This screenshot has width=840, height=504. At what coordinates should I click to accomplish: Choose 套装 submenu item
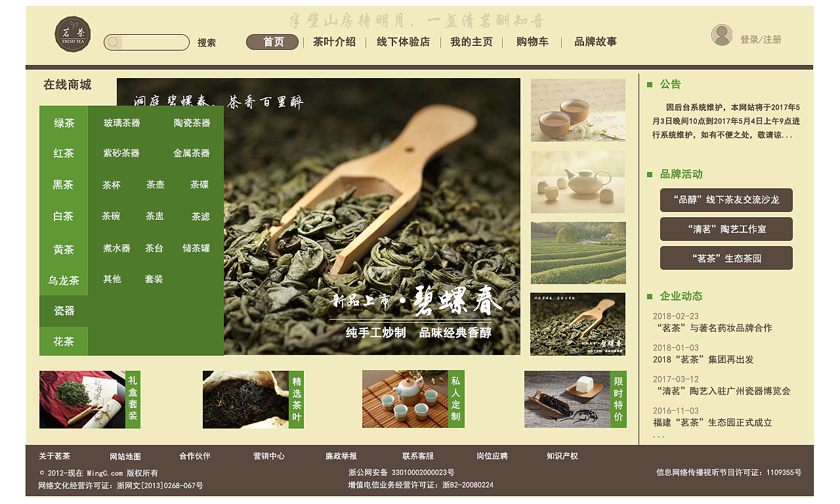[x=154, y=279]
